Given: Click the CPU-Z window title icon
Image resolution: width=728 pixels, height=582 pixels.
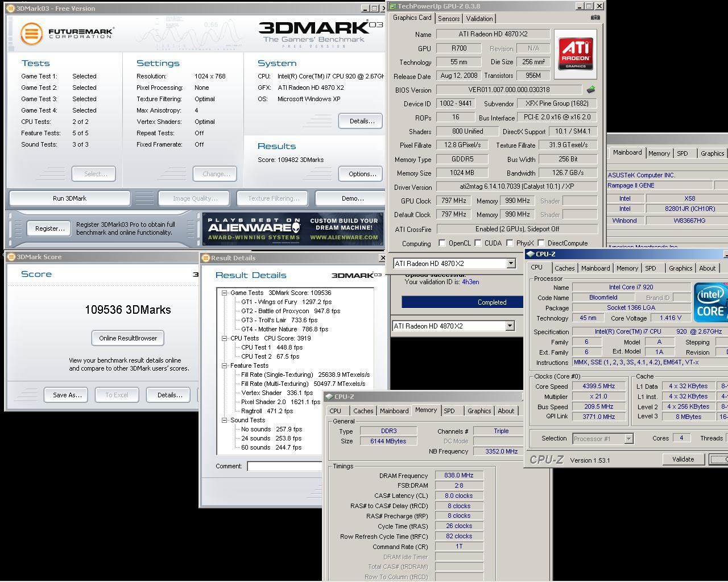Looking at the screenshot, I should point(530,254).
